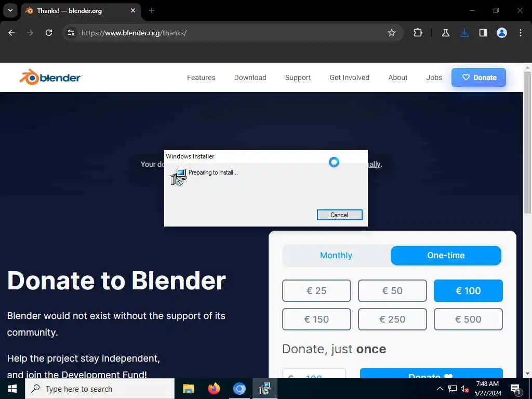Viewport: 532px width, 399px height.
Task: Click the installer package icon in dialog
Action: 179,177
